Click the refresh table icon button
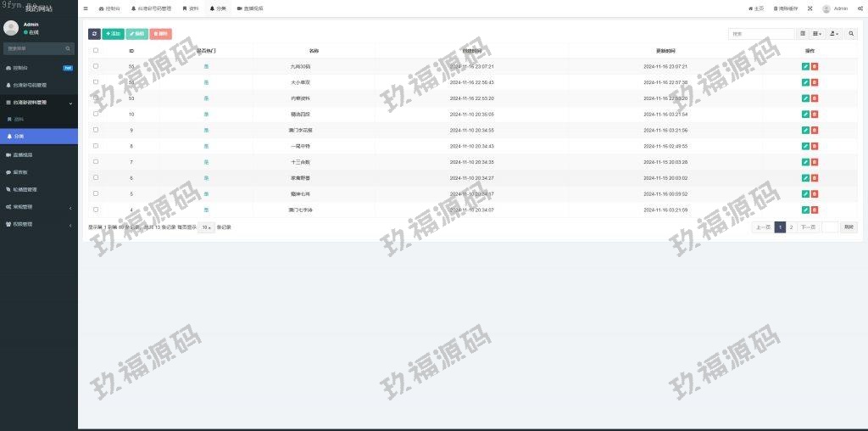The height and width of the screenshot is (431, 868). click(x=94, y=34)
